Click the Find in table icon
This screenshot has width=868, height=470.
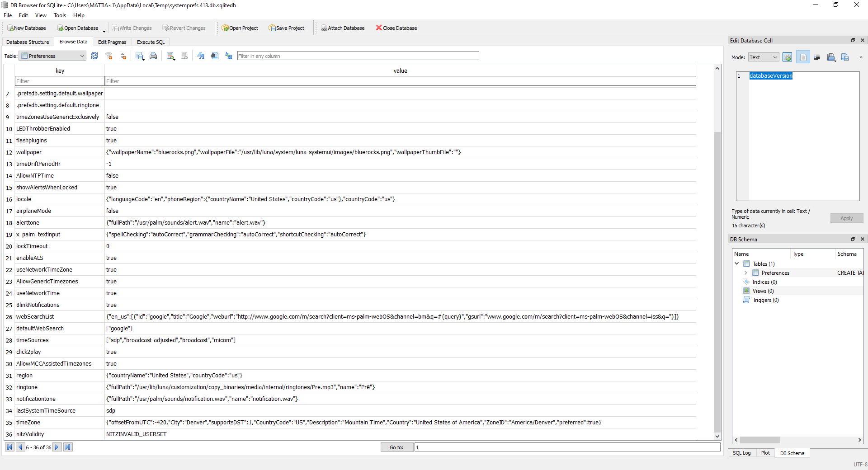coord(215,56)
